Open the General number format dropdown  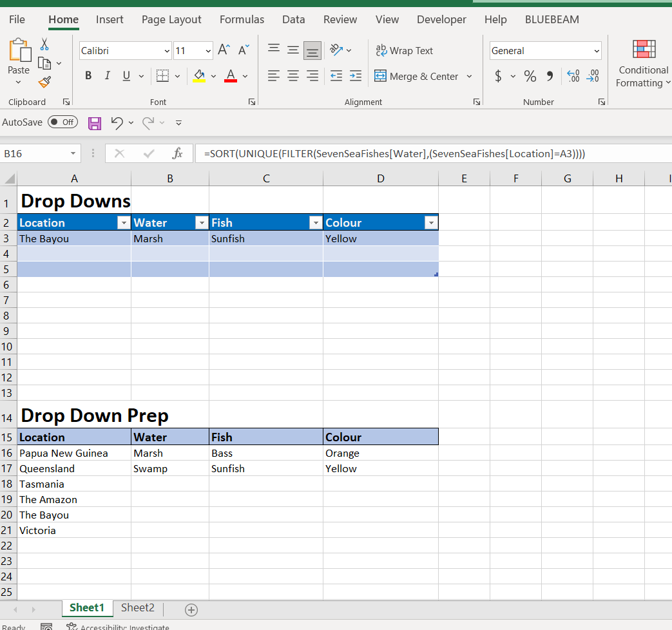tap(596, 51)
